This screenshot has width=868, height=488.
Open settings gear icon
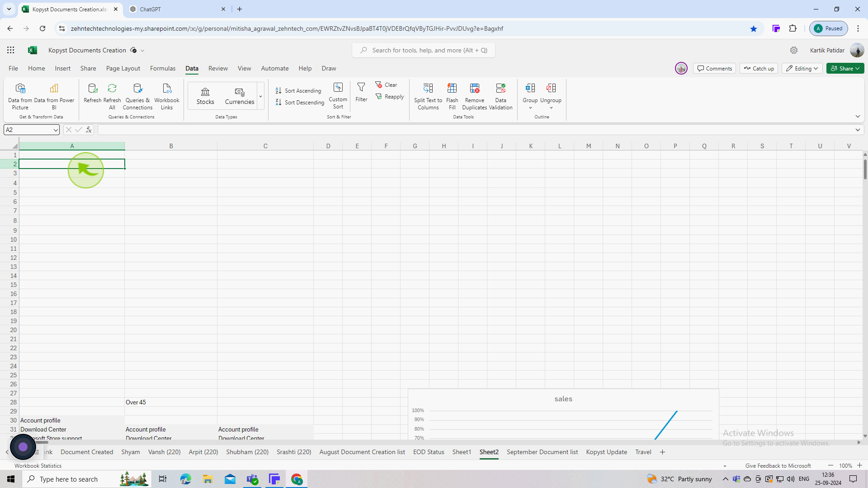pyautogui.click(x=794, y=50)
